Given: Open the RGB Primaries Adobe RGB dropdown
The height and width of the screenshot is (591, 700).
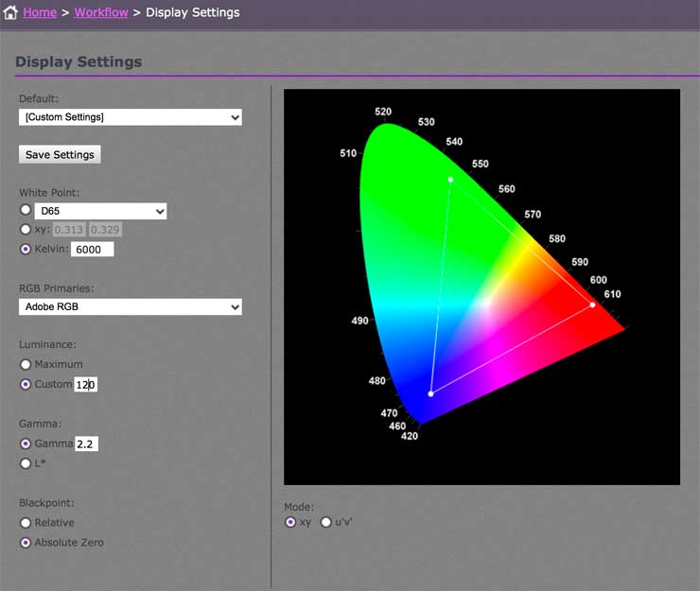Looking at the screenshot, I should (131, 306).
